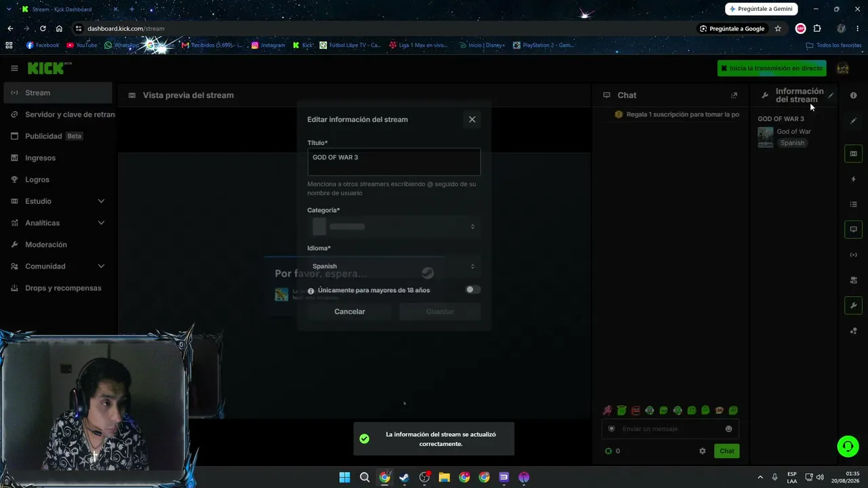Viewport: 868px width, 488px height.
Task: Toggle the chat panel icon
Action: (853, 229)
